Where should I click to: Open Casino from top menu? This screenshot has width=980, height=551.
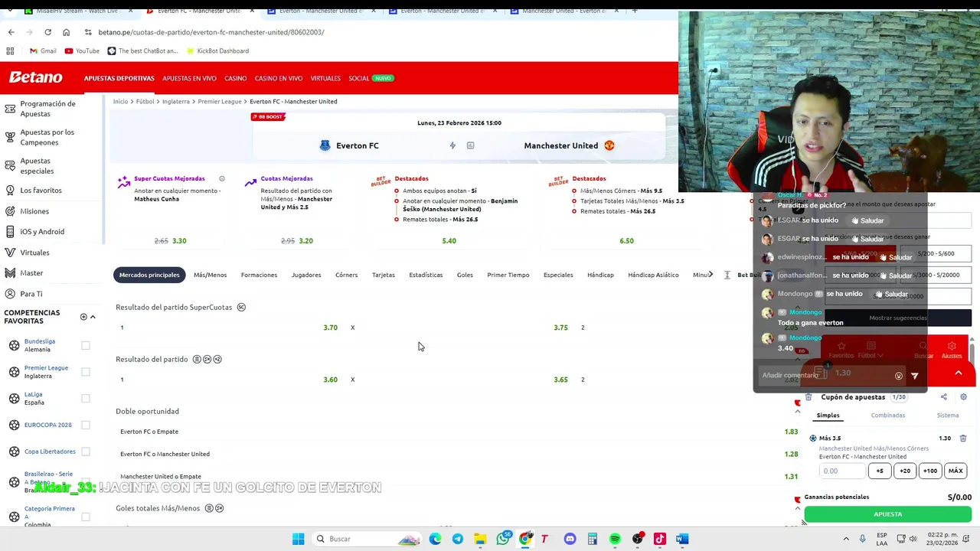pos(235,78)
